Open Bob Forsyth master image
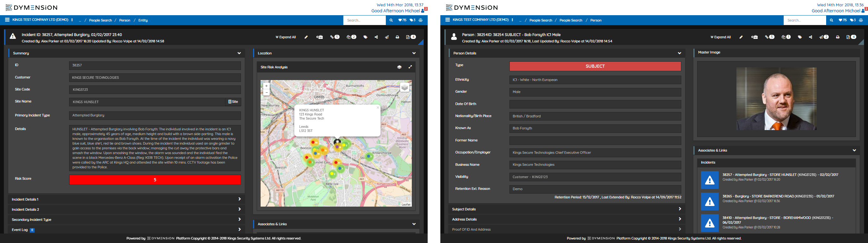 click(776, 99)
